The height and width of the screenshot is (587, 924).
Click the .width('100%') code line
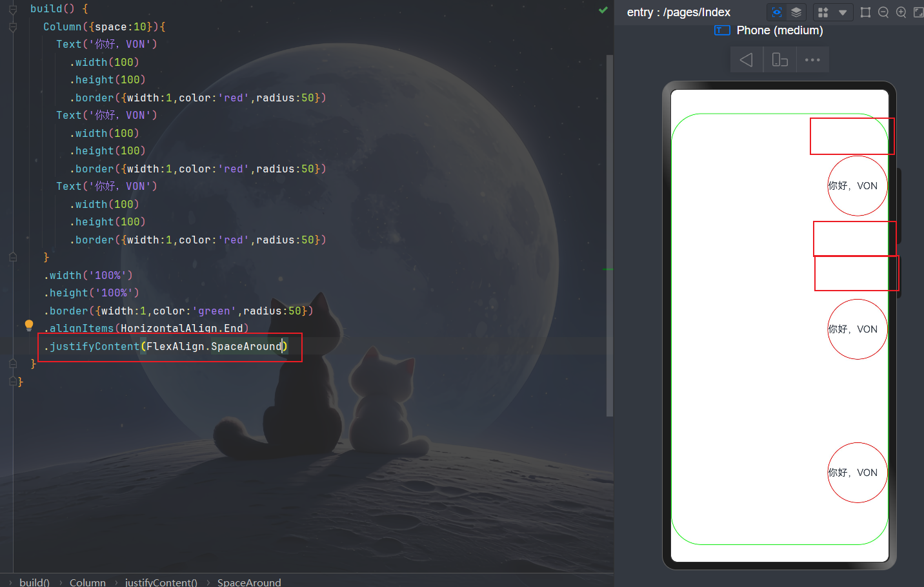[88, 275]
